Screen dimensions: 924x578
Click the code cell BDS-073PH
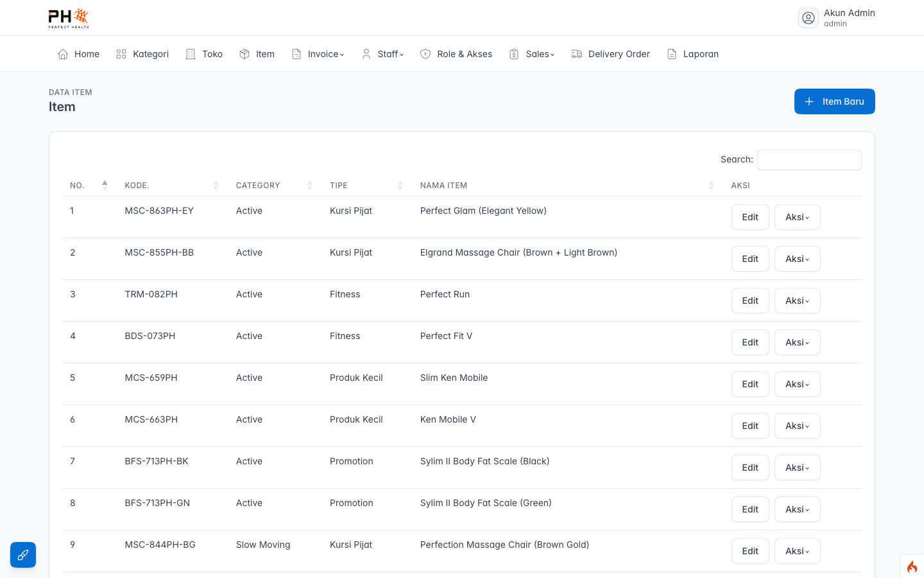click(x=150, y=336)
